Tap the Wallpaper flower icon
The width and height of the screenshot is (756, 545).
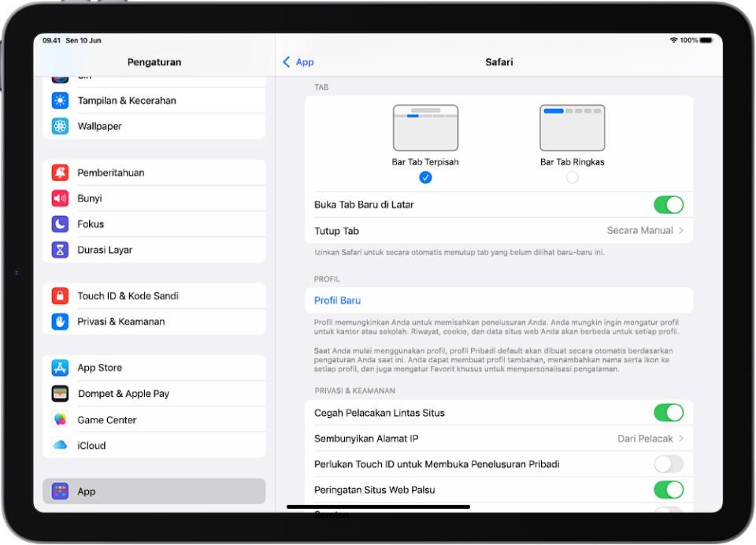[60, 126]
